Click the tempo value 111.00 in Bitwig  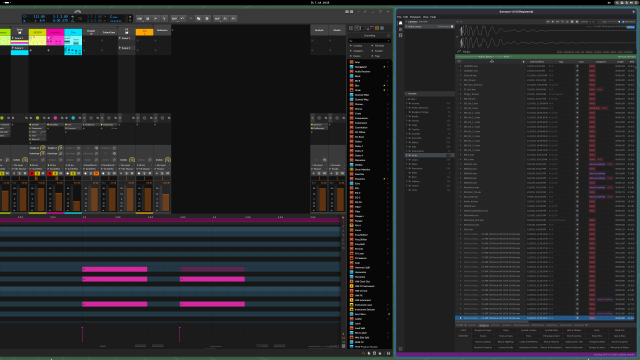point(39,16)
